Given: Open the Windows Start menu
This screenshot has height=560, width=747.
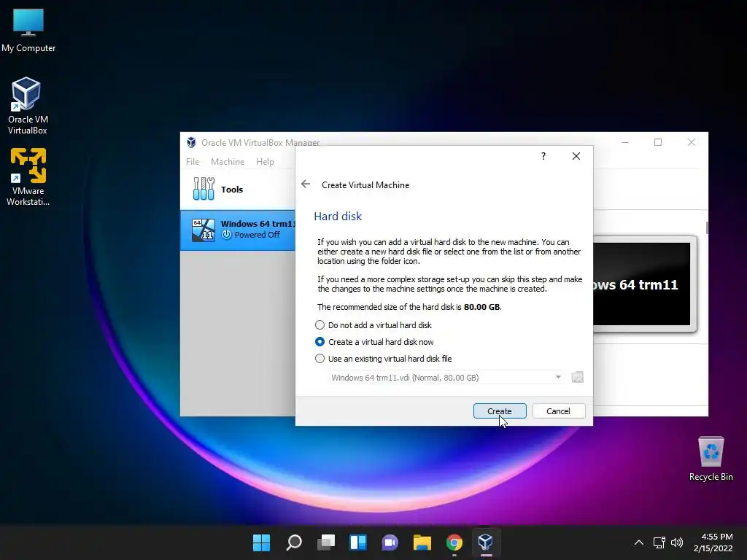Looking at the screenshot, I should (x=261, y=542).
